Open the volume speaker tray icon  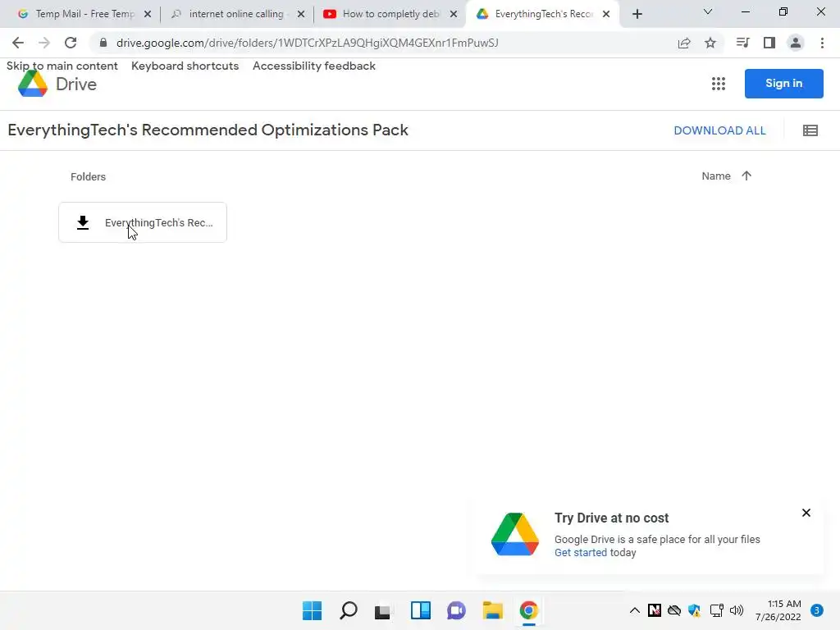point(737,610)
